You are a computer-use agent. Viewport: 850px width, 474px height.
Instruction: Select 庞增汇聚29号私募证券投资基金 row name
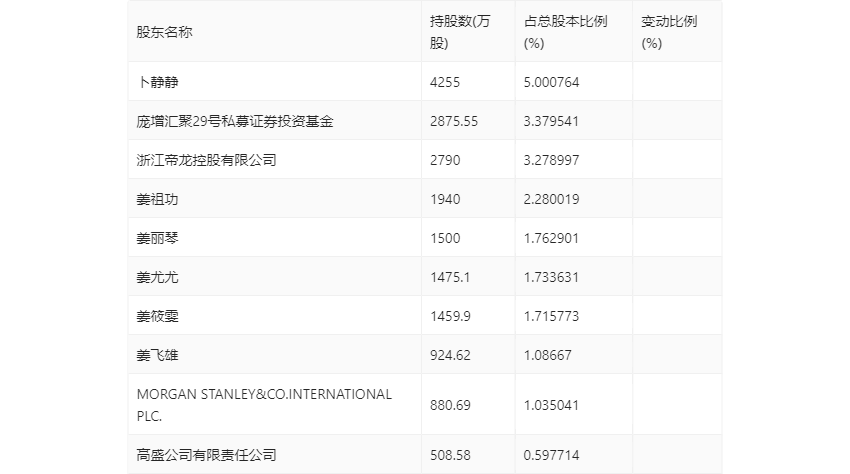click(x=235, y=121)
